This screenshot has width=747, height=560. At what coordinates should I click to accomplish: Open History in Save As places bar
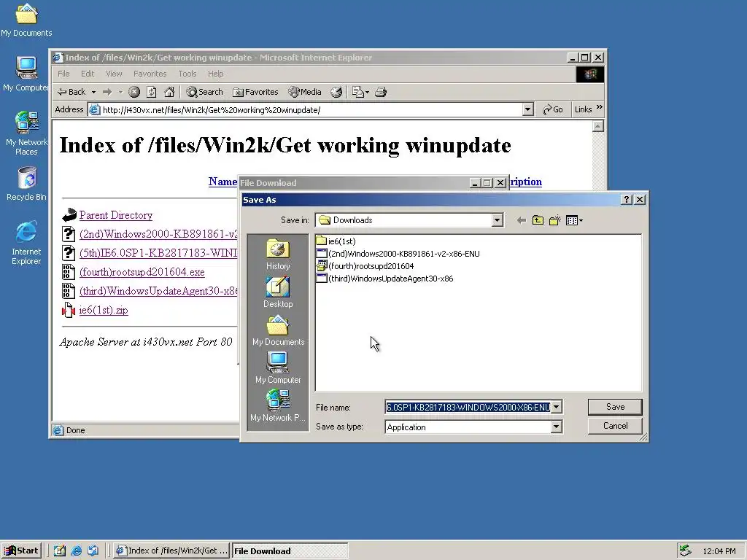(x=278, y=254)
